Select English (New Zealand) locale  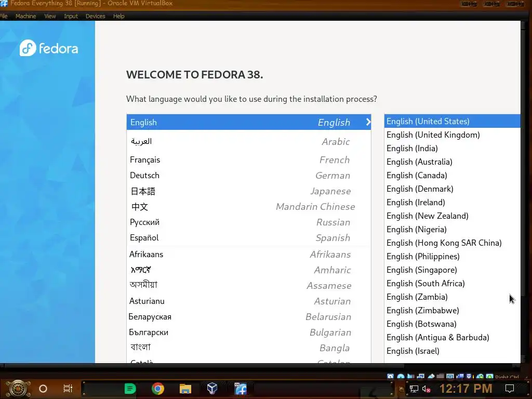(452, 216)
